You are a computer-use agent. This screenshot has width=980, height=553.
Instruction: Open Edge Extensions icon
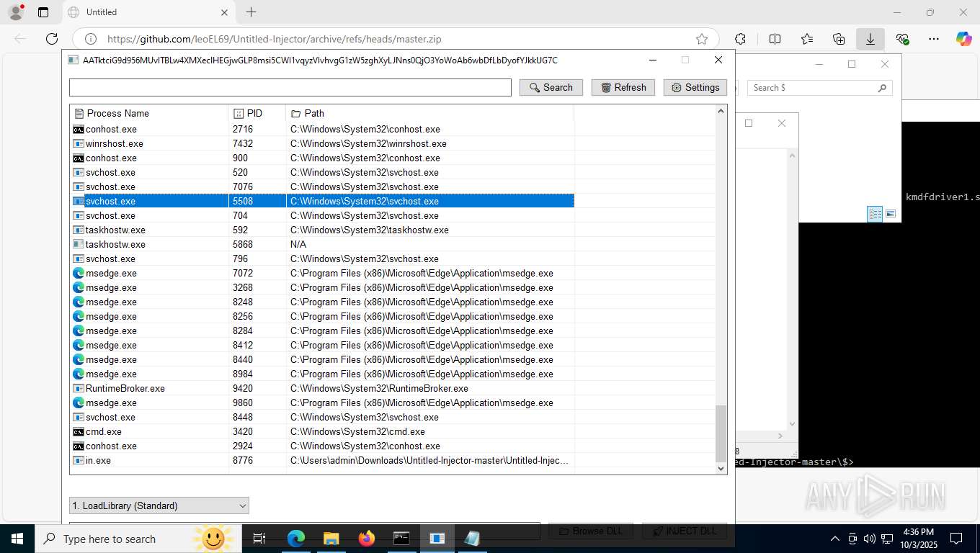coord(740,39)
